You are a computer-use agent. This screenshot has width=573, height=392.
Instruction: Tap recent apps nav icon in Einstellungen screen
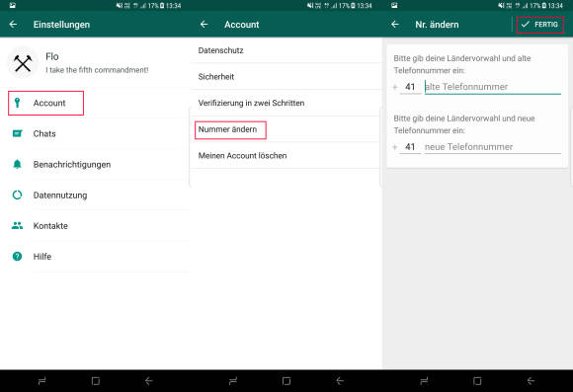click(42, 381)
